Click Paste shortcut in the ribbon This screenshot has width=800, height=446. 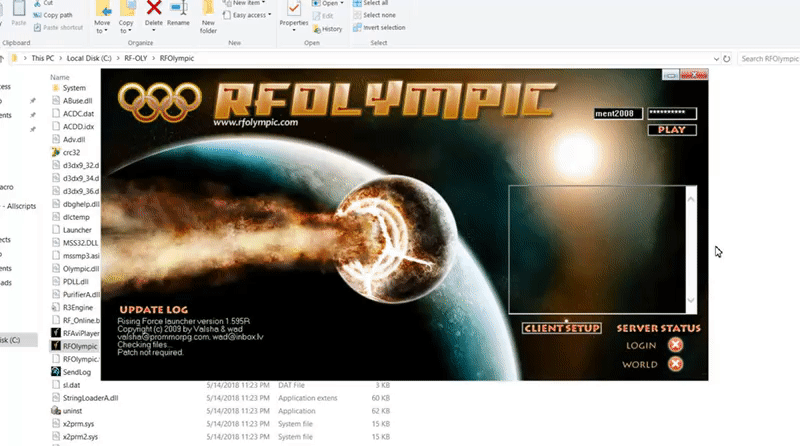[x=58, y=28]
